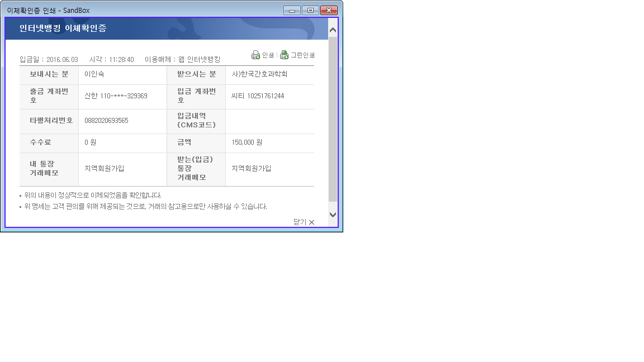Click the 그린인쇄 green printer icon
Image resolution: width=644 pixels, height=362 pixels.
284,55
